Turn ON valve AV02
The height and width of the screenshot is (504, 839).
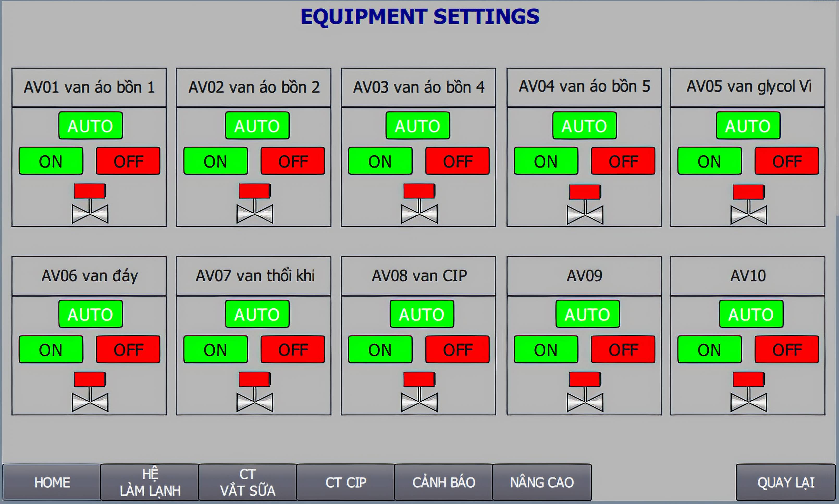coord(216,161)
